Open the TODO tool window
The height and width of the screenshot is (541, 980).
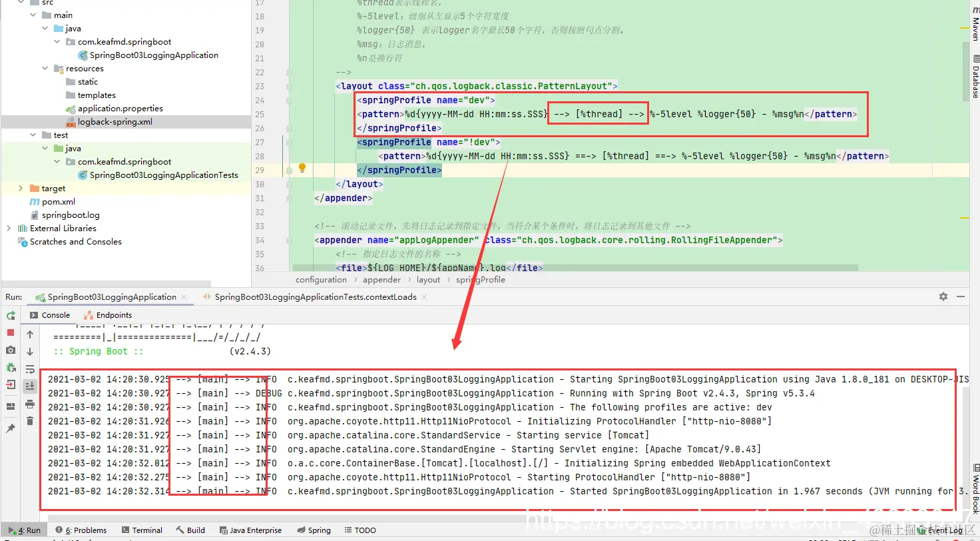pos(360,530)
